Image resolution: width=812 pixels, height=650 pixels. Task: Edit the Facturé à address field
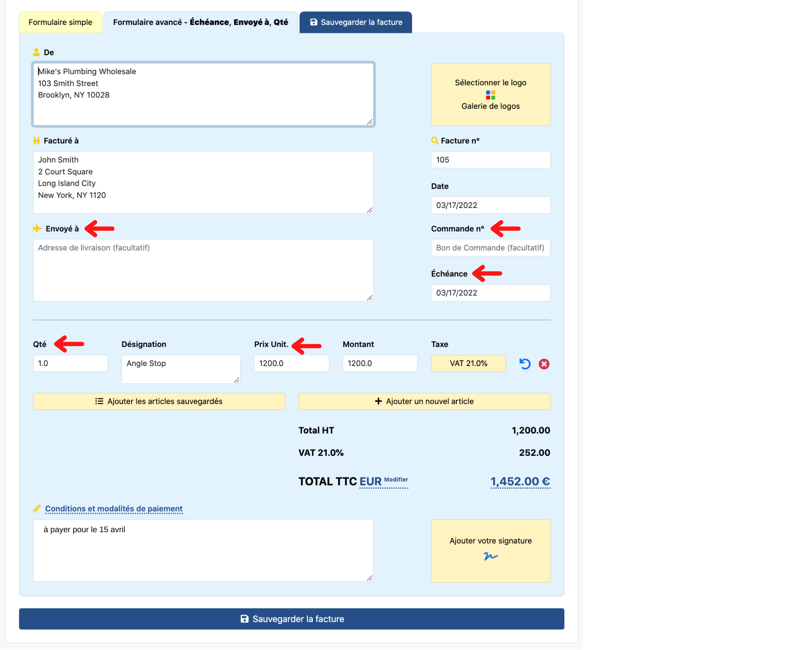(x=203, y=182)
